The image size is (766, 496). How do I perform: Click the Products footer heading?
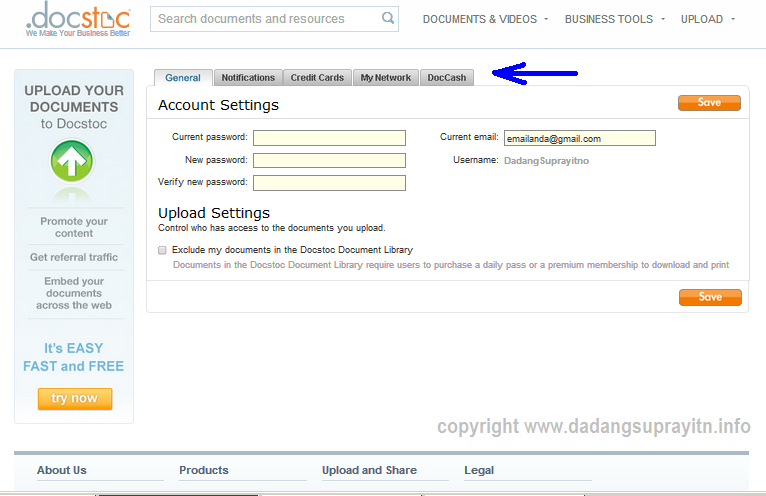click(204, 470)
